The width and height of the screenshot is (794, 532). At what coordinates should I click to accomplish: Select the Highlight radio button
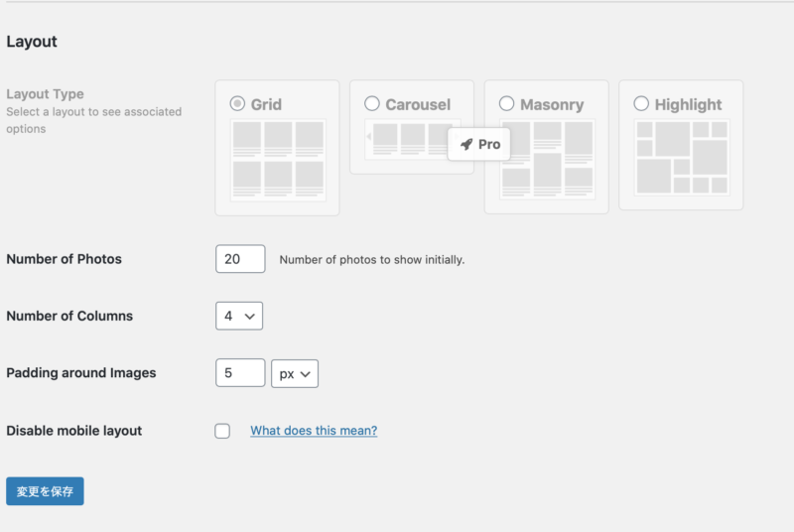[x=641, y=104]
